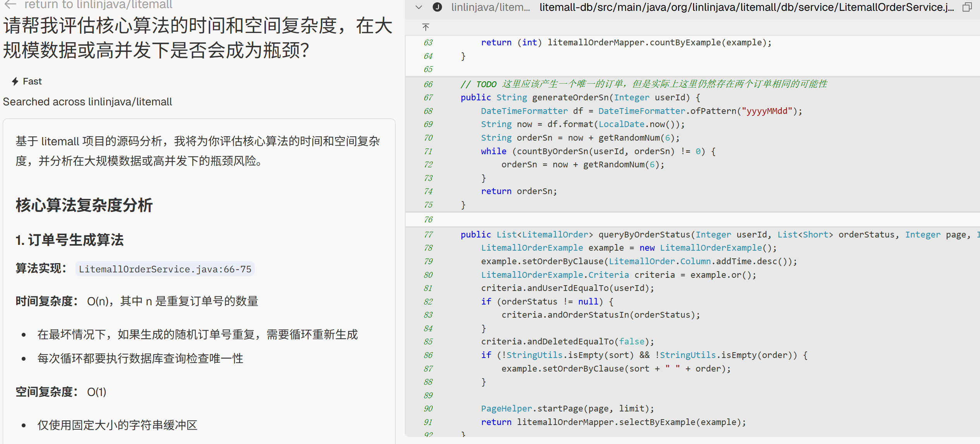Image resolution: width=980 pixels, height=444 pixels.
Task: Click the '核心算法复杂度分析' heading
Action: click(84, 205)
